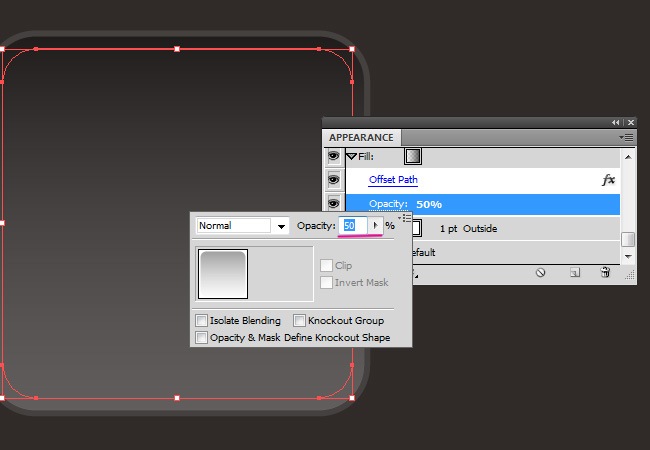This screenshot has width=650, height=450.
Task: Open the Normal blending mode dropdown
Action: pos(282,226)
